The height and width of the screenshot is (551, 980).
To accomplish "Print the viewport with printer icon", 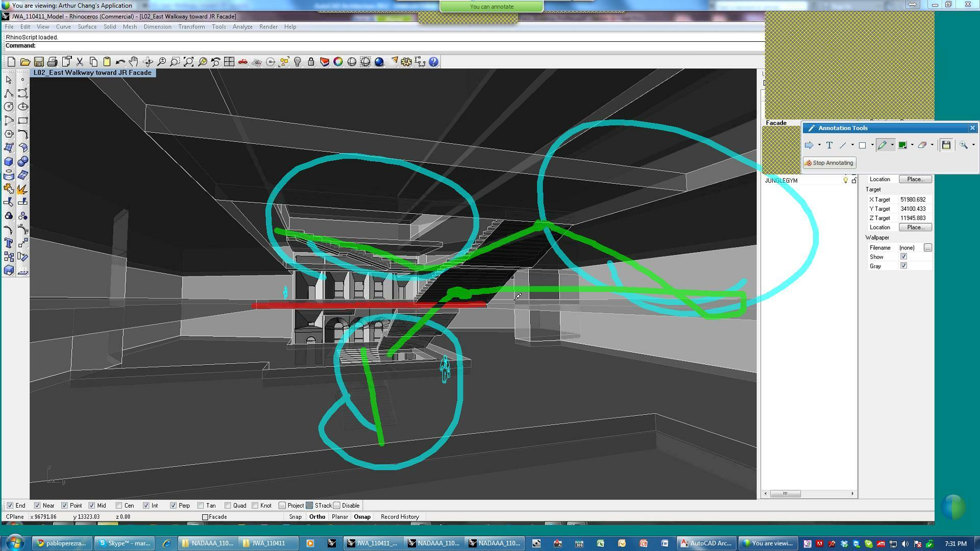I will (52, 62).
